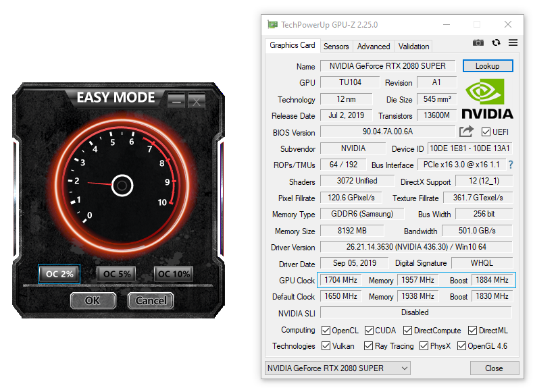Viewport: 533px width, 392px height.
Task: Click the Lookup button
Action: (x=488, y=66)
